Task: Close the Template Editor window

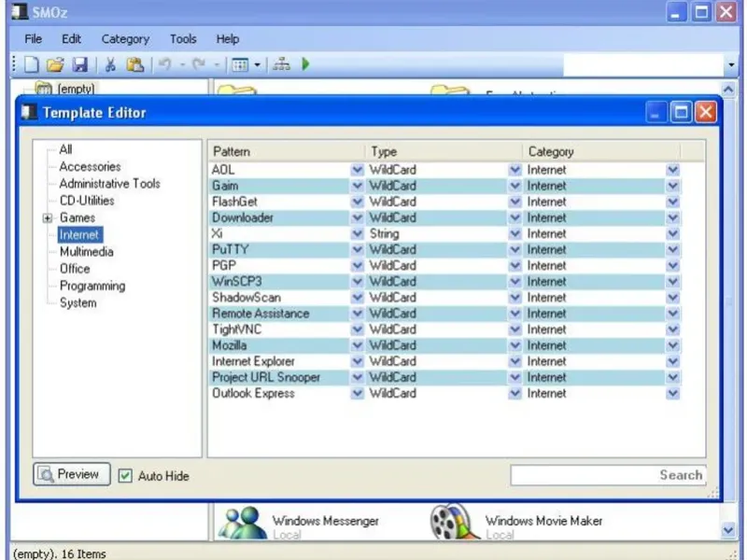Action: pyautogui.click(x=706, y=113)
